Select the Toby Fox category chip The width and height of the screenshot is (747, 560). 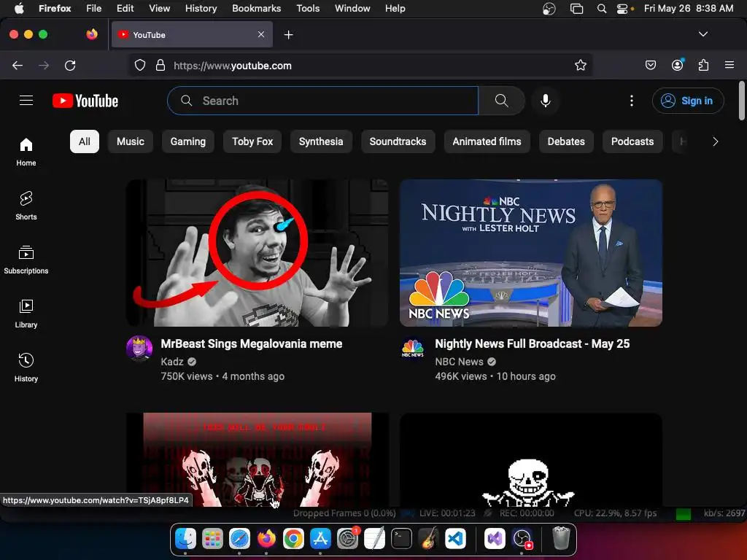252,141
